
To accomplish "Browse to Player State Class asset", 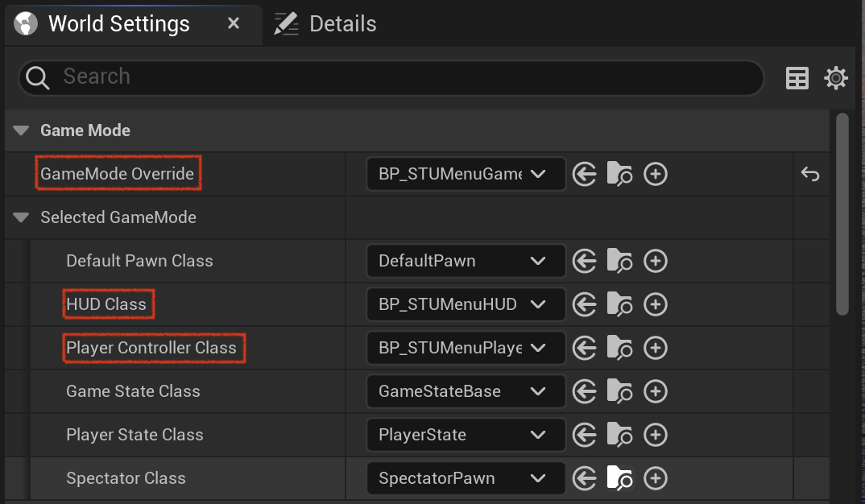I will (x=619, y=435).
